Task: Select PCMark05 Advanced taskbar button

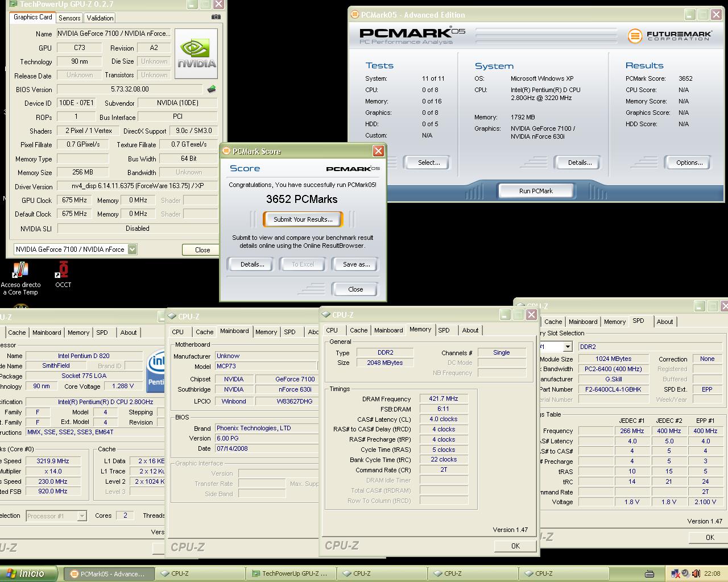Action: pyautogui.click(x=108, y=573)
